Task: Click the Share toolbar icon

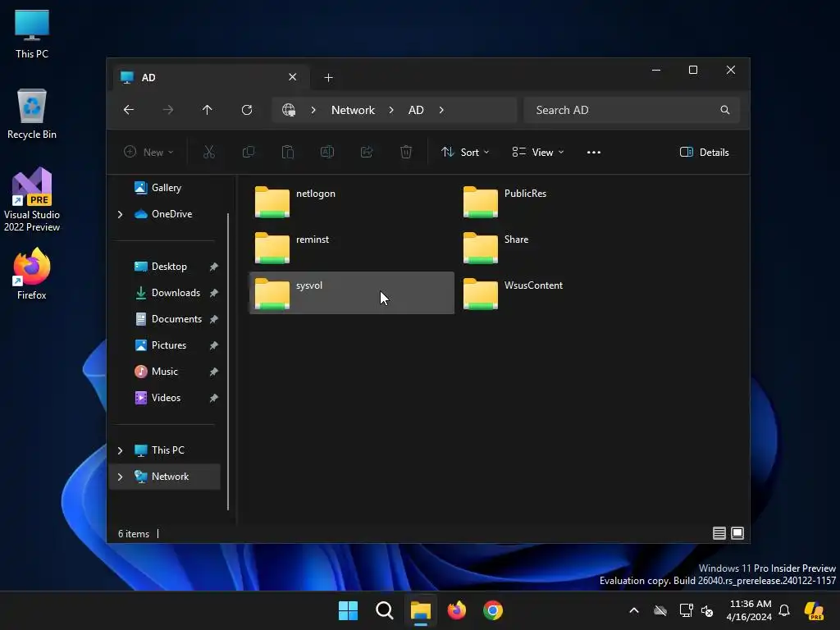Action: click(367, 152)
